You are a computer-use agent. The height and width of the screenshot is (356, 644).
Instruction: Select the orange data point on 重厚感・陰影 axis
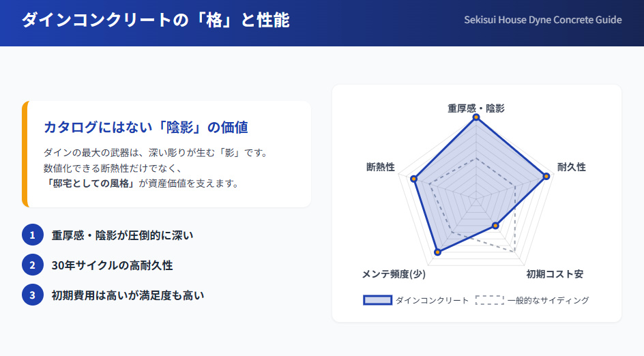click(x=476, y=117)
